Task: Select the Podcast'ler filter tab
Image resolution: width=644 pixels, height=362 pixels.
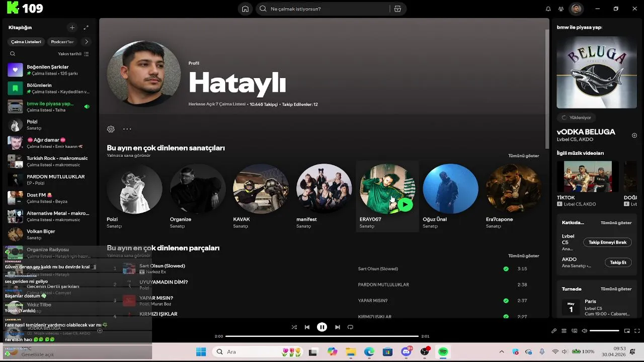Action: 62,42
